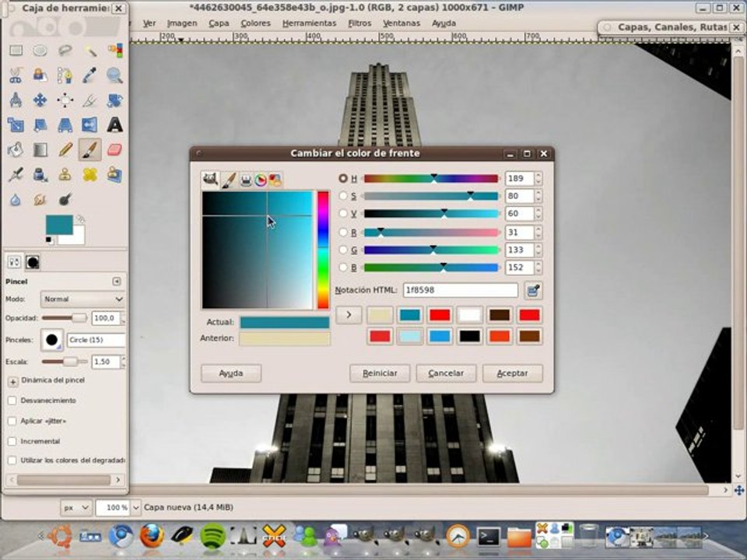Click the HTML notation eyedropper pick button
747x560 pixels.
tap(533, 290)
